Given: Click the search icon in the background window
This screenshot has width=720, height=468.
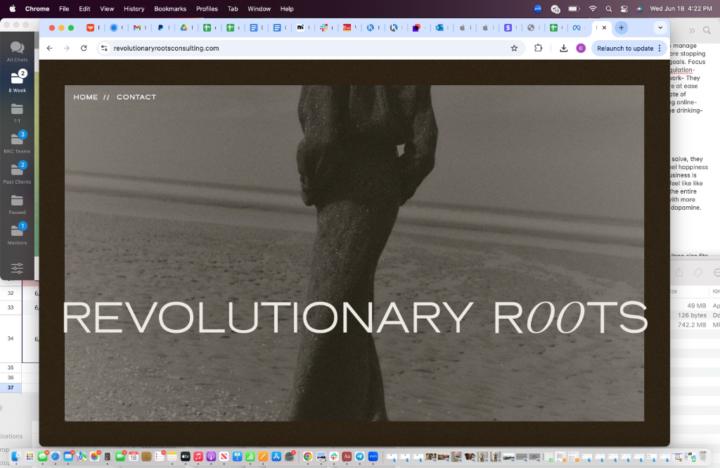Looking at the screenshot, I should coord(707,30).
